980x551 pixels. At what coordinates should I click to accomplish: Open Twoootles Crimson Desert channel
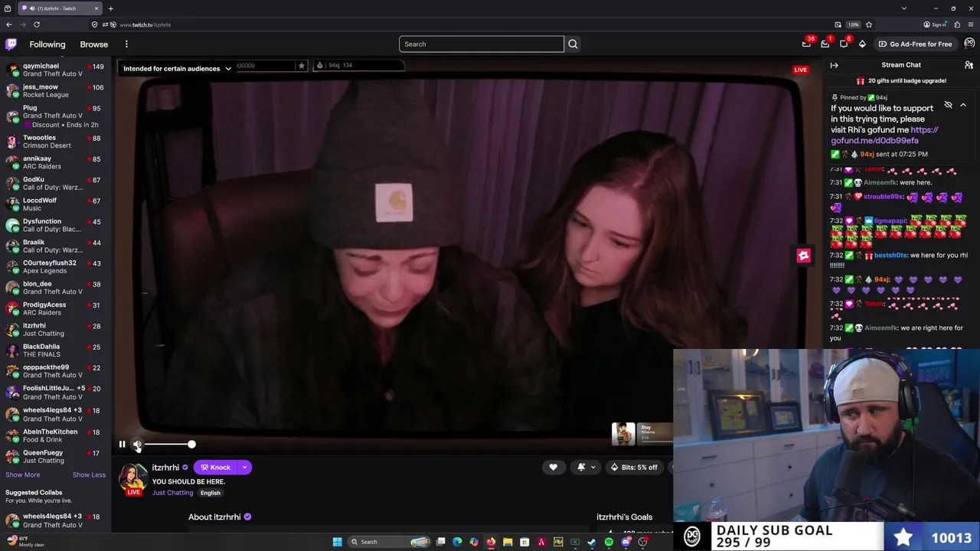click(55, 142)
